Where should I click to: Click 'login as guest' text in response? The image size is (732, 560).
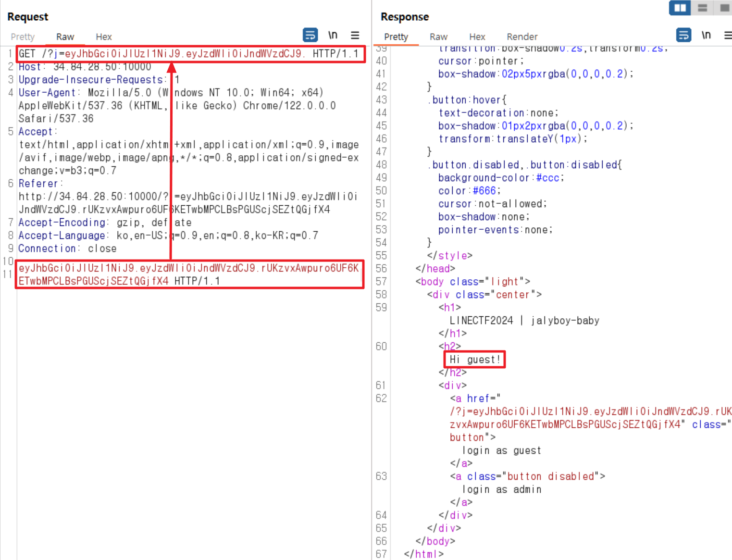[501, 450]
